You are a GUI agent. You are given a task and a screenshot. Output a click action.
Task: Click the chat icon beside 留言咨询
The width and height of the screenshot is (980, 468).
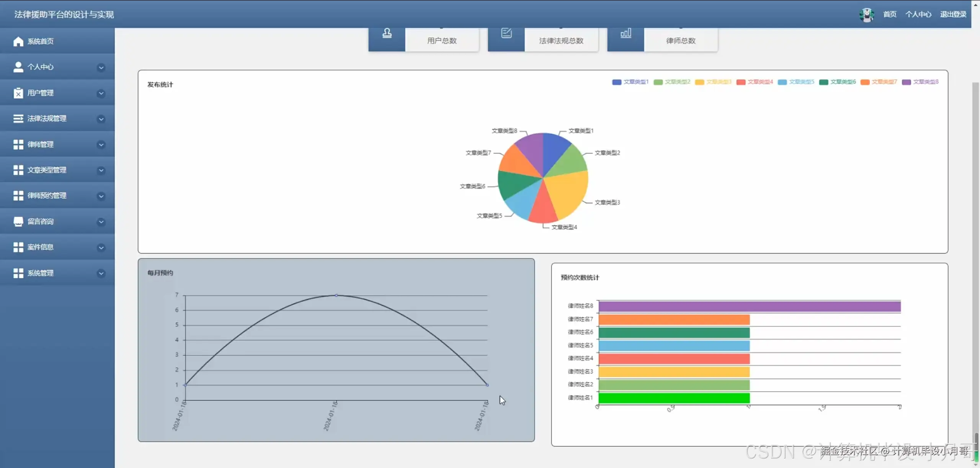(18, 222)
